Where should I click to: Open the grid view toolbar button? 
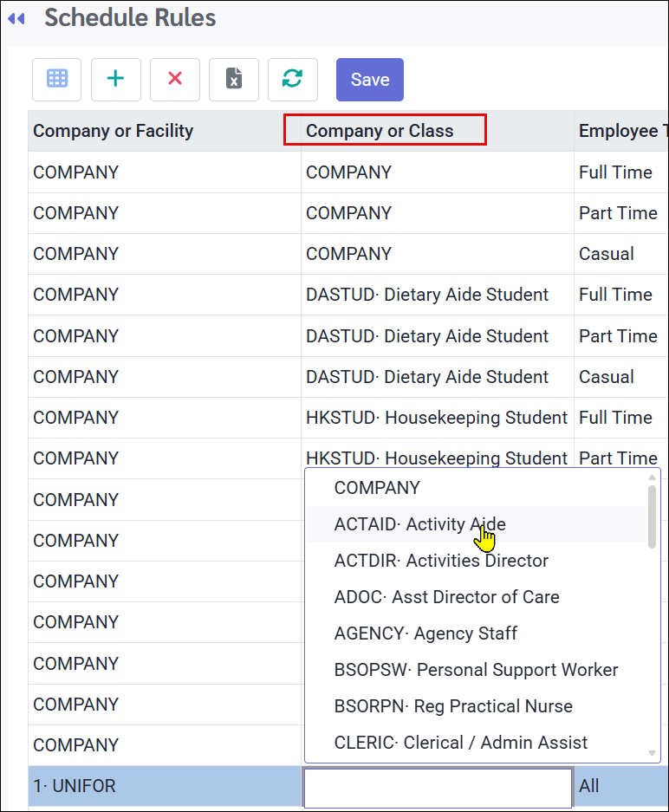(x=57, y=79)
